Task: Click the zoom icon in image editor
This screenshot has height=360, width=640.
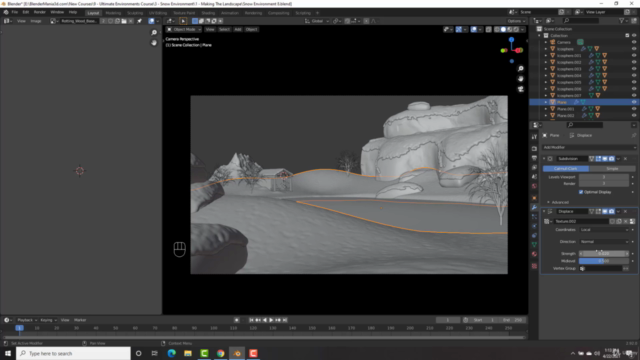Action: pos(154,33)
